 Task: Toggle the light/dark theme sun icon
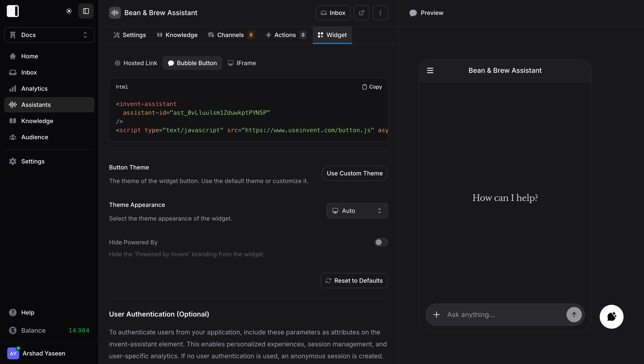coord(69,11)
